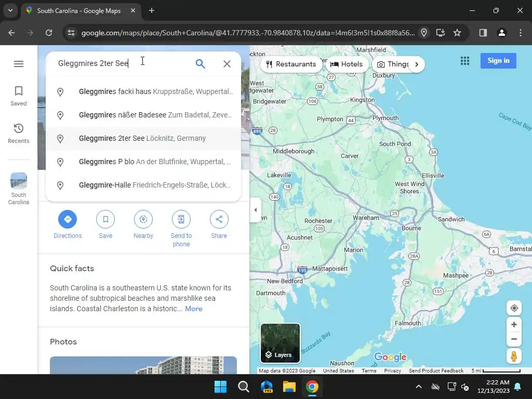Filter map by Things to do
The height and width of the screenshot is (399, 532).
coord(392,64)
